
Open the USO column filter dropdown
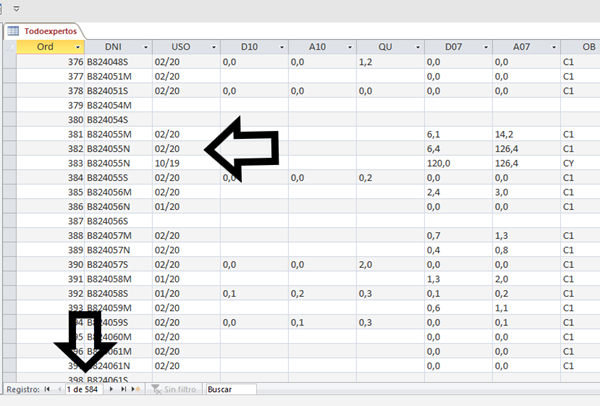click(214, 47)
